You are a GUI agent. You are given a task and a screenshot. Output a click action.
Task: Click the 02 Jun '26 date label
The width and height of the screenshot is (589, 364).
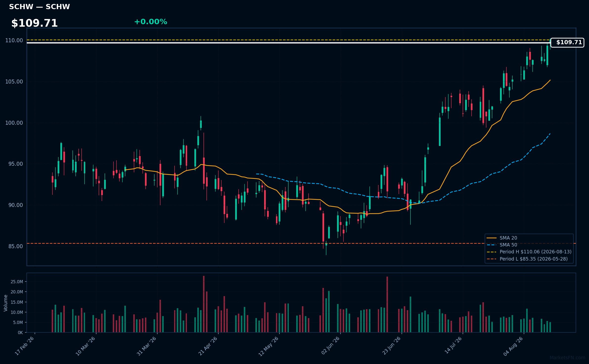[330, 346]
